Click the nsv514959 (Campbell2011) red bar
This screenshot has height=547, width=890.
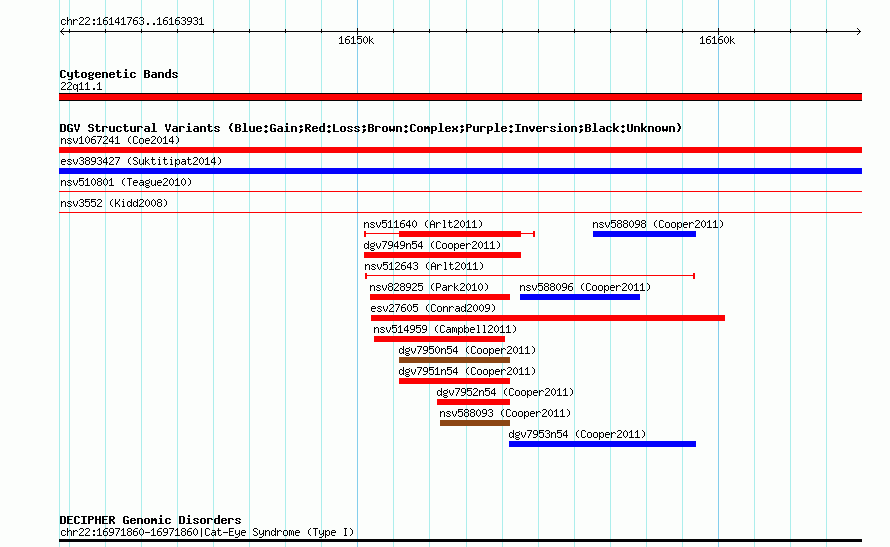click(439, 339)
